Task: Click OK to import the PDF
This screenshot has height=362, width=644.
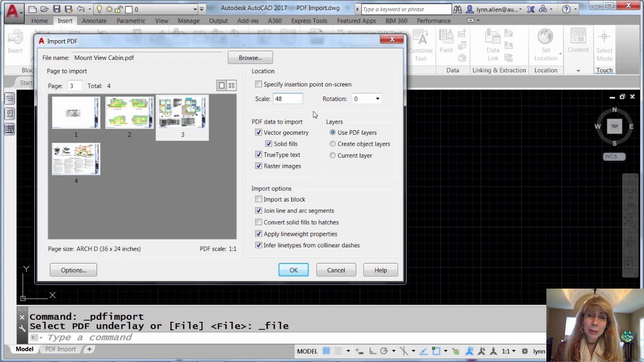Action: coord(293,270)
